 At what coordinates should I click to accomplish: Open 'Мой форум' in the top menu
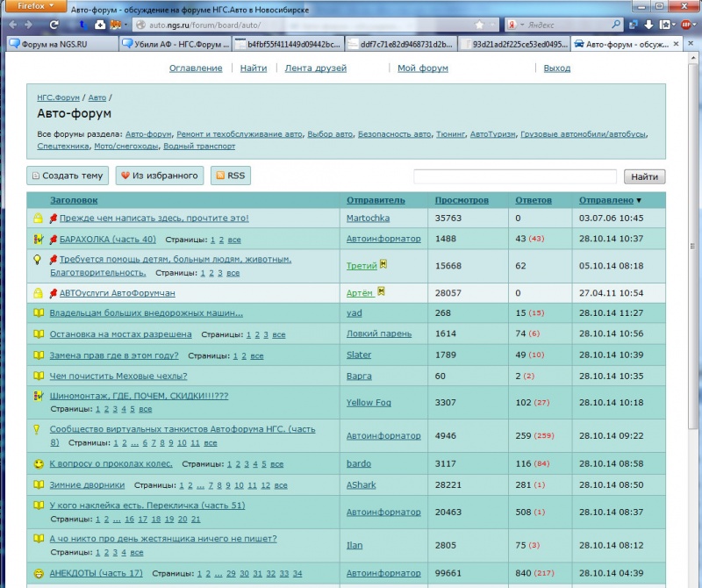[x=422, y=68]
